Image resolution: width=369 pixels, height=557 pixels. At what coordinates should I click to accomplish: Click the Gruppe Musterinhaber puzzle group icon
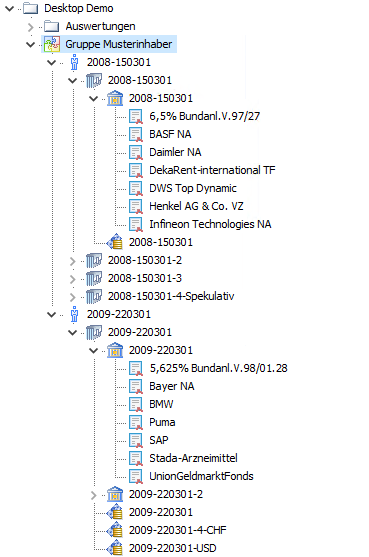click(x=51, y=44)
